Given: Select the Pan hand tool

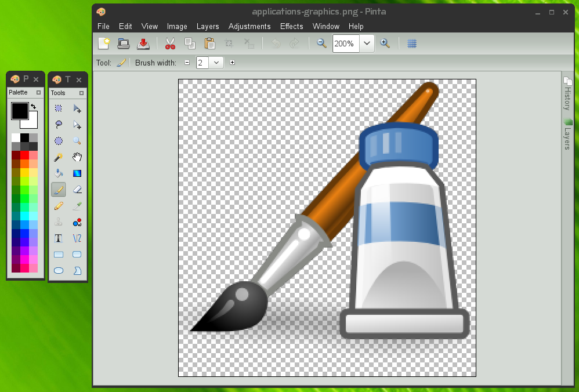Looking at the screenshot, I should (x=77, y=157).
